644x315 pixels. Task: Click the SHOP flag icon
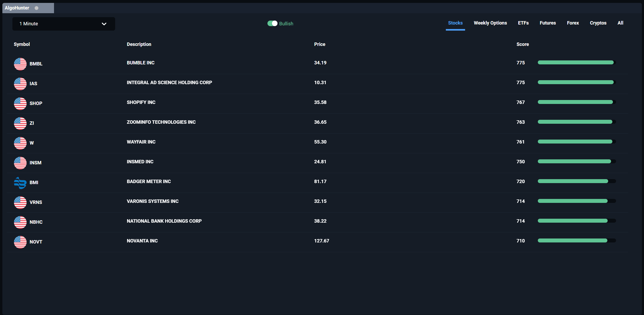tap(20, 103)
